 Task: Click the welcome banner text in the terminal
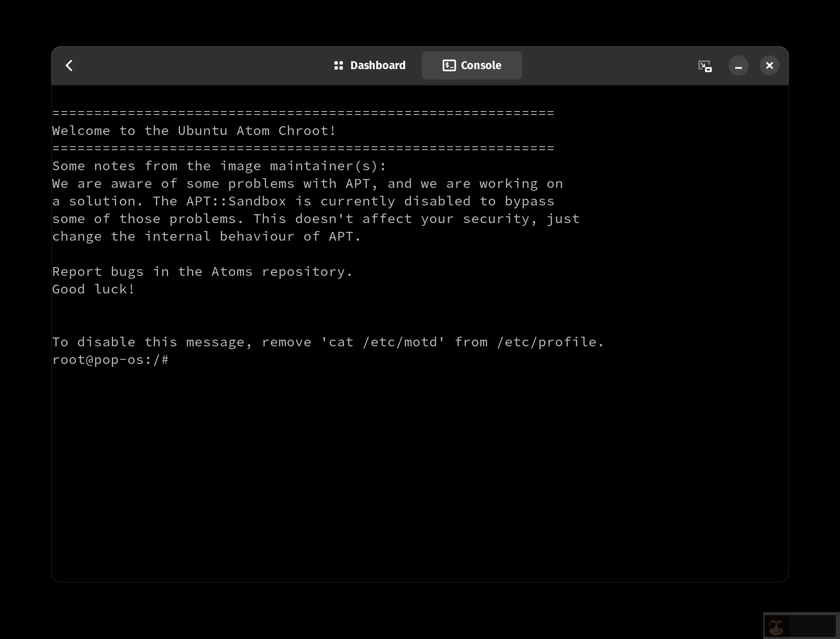193,130
